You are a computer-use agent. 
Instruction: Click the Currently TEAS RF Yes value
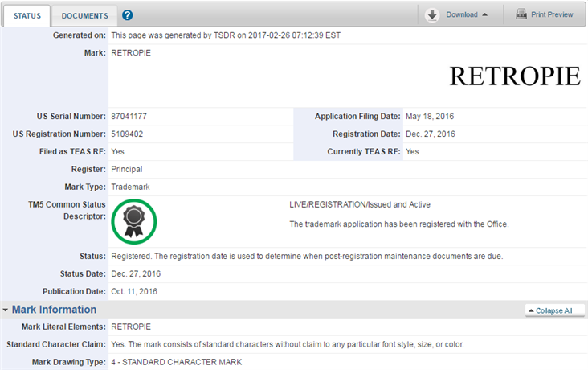coord(412,152)
